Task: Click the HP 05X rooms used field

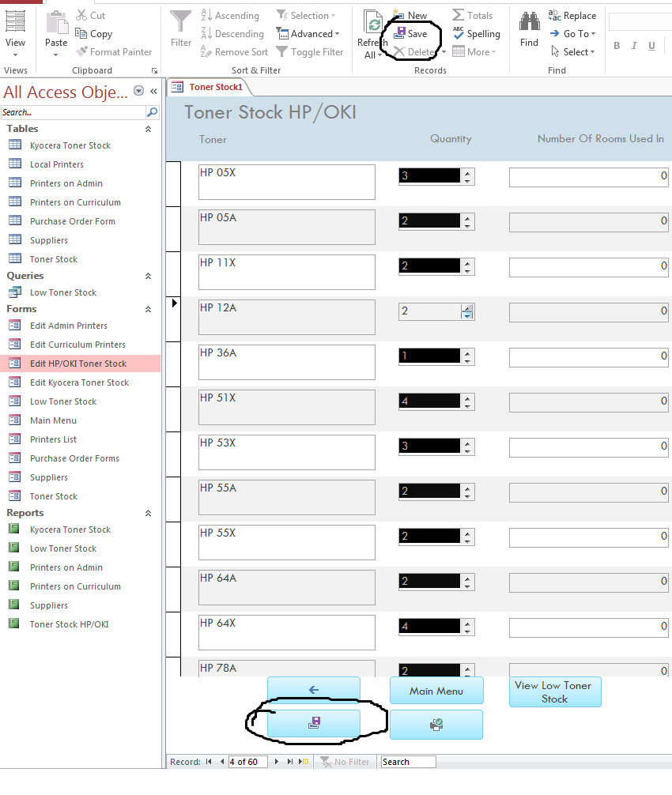Action: click(588, 176)
